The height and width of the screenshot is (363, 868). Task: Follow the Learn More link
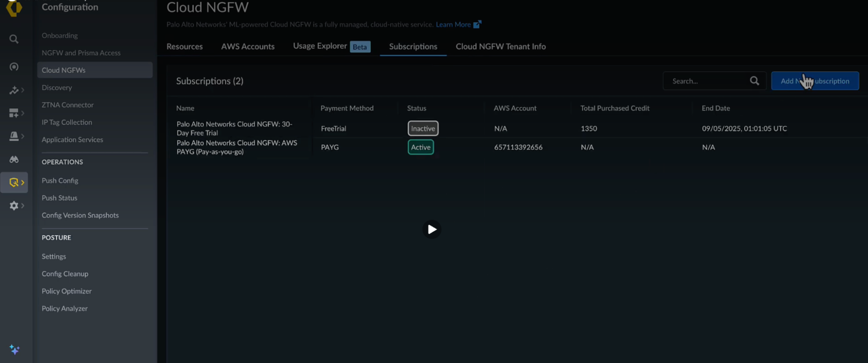click(453, 24)
